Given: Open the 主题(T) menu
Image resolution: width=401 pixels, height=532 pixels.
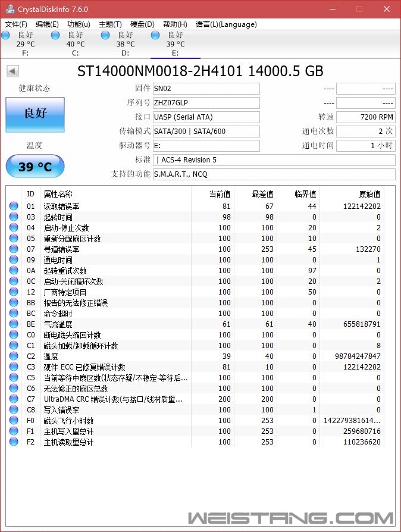Looking at the screenshot, I should [110, 24].
